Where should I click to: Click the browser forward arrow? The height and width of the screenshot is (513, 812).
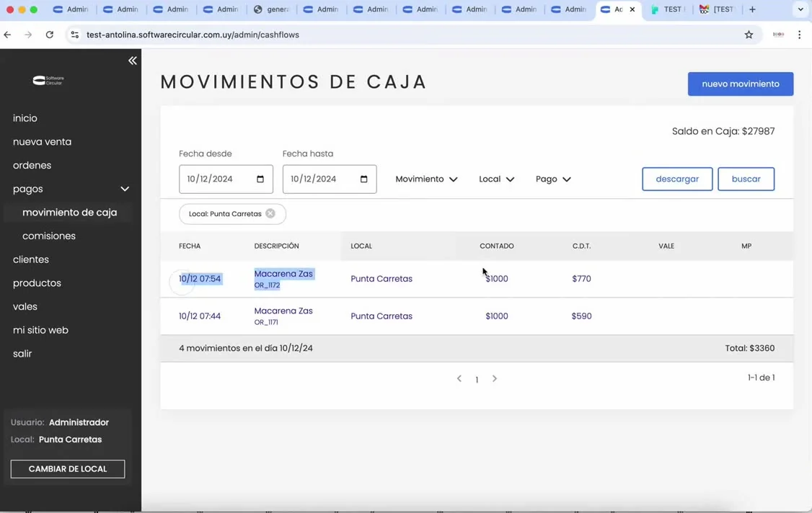[28, 35]
